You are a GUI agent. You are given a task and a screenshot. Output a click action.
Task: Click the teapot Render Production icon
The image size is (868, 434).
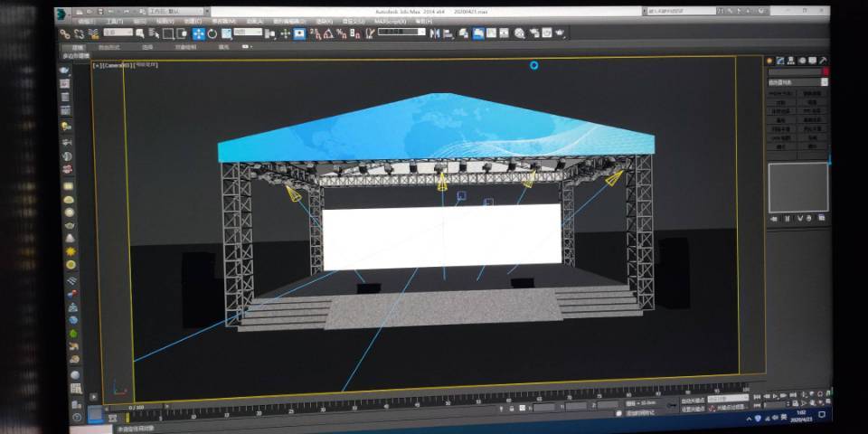point(561,33)
